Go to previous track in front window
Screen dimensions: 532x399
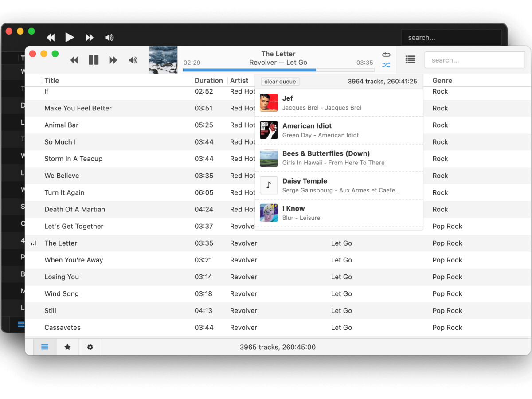point(74,60)
